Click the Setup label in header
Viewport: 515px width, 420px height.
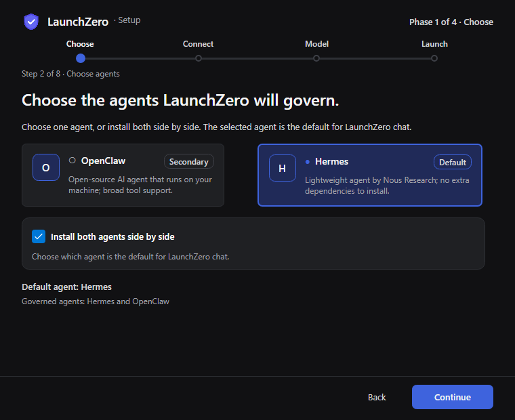point(129,20)
